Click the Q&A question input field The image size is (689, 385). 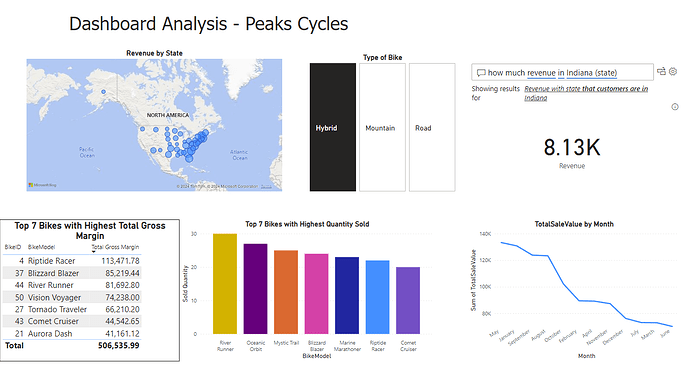tap(562, 72)
